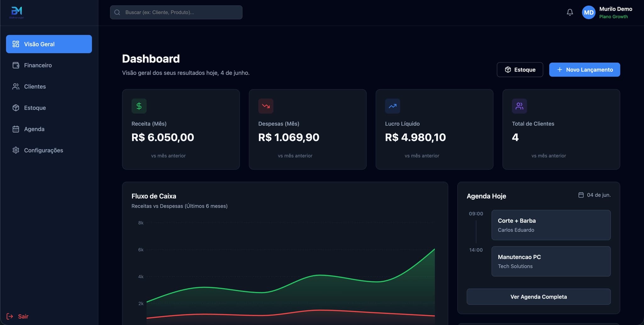This screenshot has height=325, width=644.
Task: Click the 2k axis label on chart
Action: click(141, 303)
